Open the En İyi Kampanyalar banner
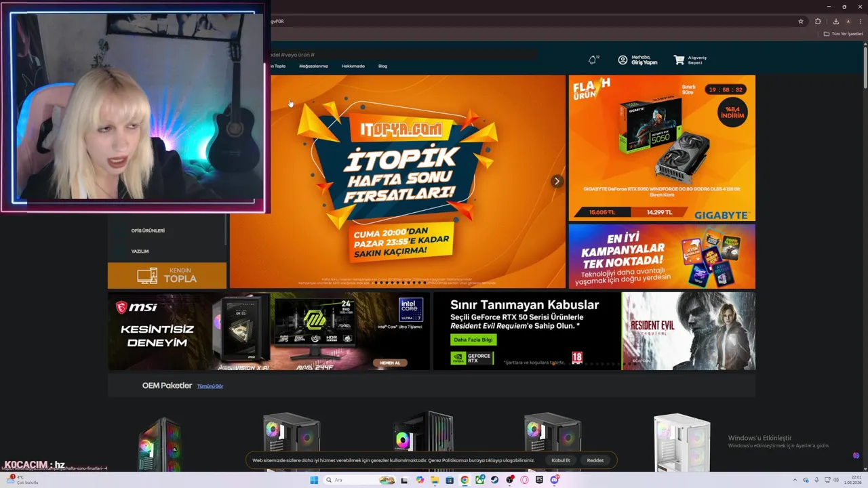 pyautogui.click(x=662, y=256)
